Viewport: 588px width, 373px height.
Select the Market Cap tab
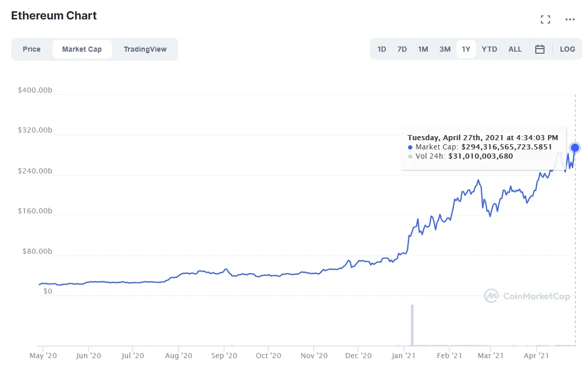(82, 49)
